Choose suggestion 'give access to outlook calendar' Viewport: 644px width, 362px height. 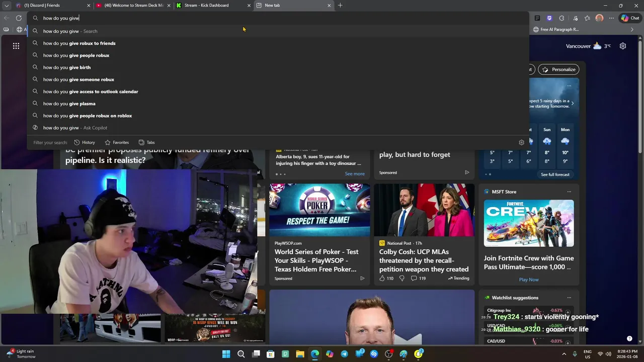[278, 92]
